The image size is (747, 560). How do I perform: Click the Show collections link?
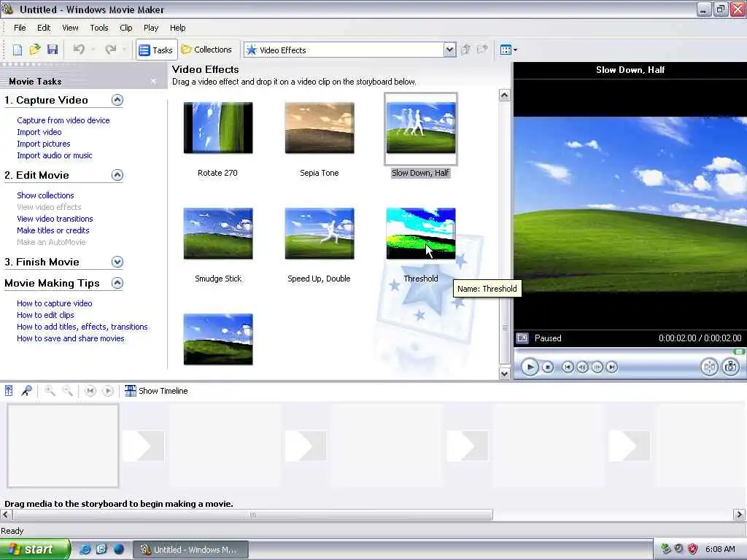point(45,195)
